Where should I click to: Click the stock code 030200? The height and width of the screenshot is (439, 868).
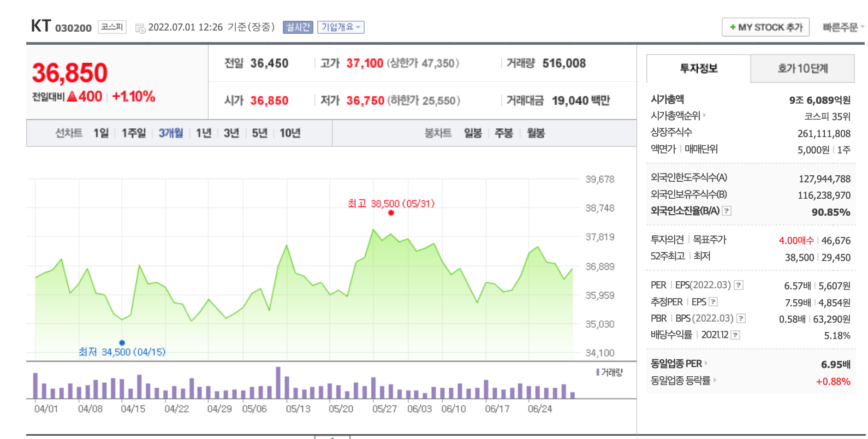(73, 28)
